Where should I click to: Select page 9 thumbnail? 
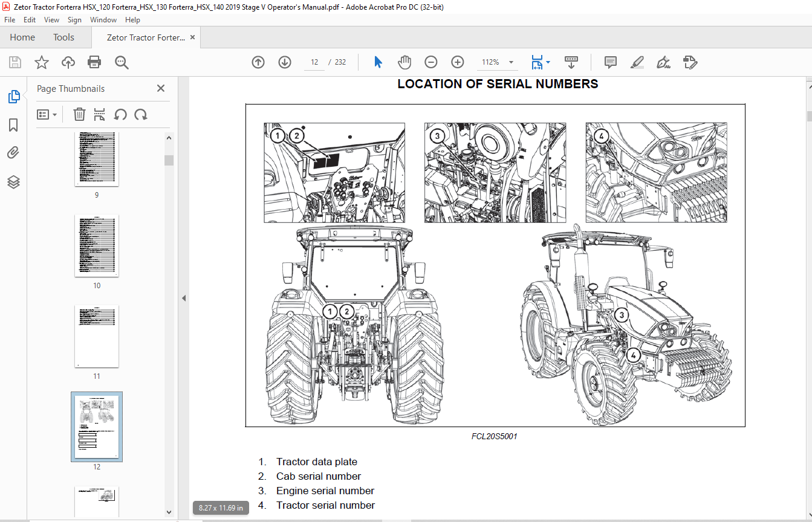(97, 159)
